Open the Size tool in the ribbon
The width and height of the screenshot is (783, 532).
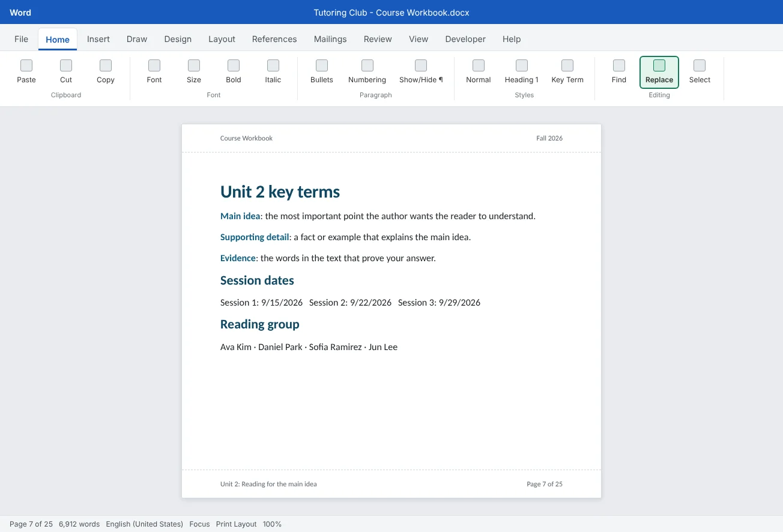pyautogui.click(x=194, y=72)
